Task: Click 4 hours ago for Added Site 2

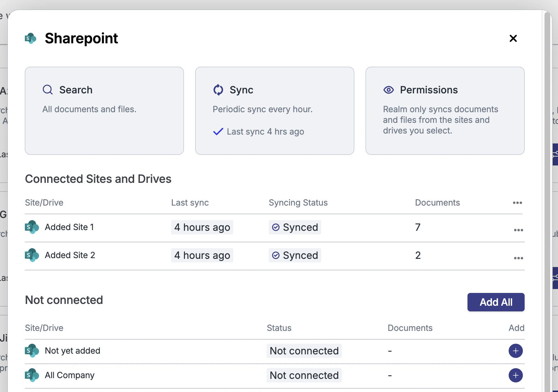Action: (x=202, y=255)
